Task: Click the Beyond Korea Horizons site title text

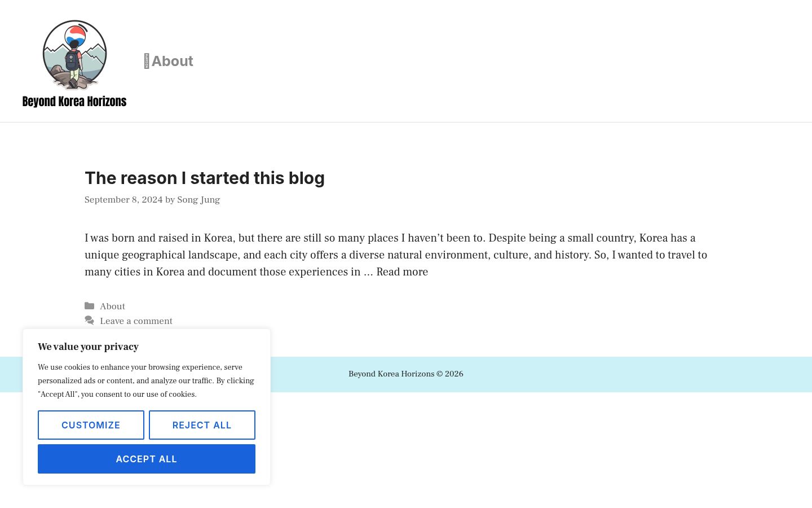Action: click(x=74, y=102)
